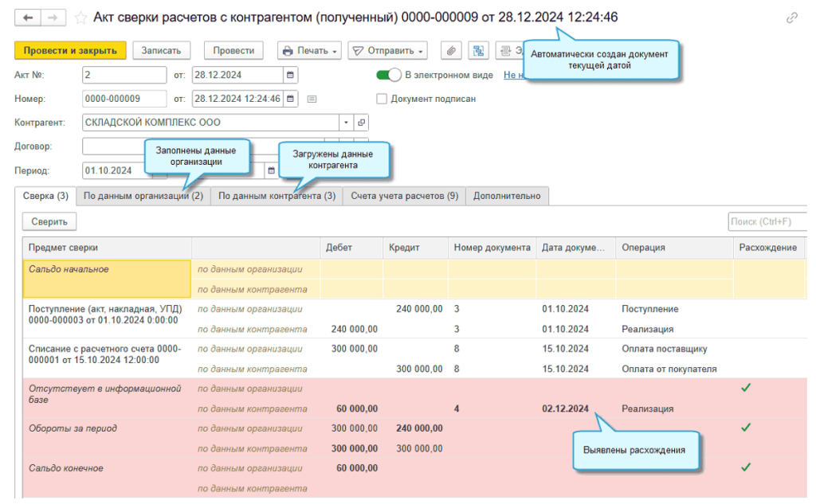Click the Контрагент input field
The height and width of the screenshot is (504, 816).
[210, 123]
